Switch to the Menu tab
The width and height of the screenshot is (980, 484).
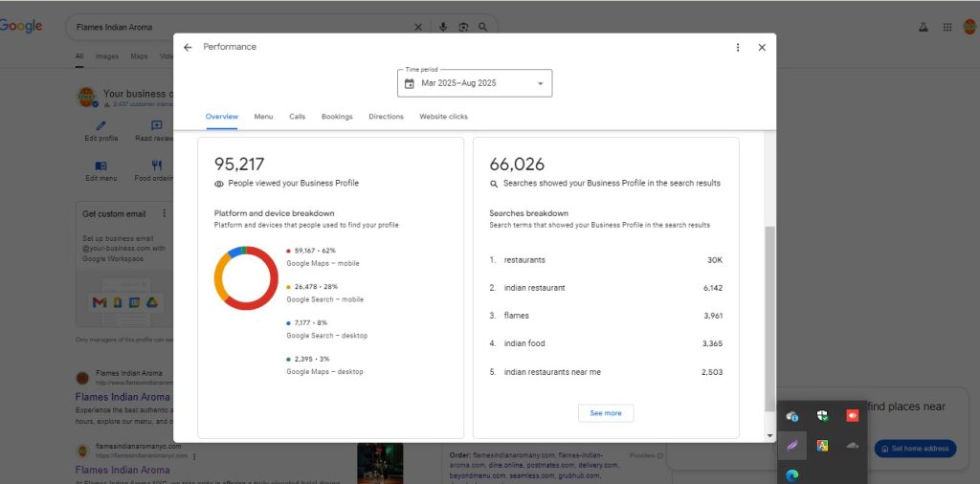[263, 117]
